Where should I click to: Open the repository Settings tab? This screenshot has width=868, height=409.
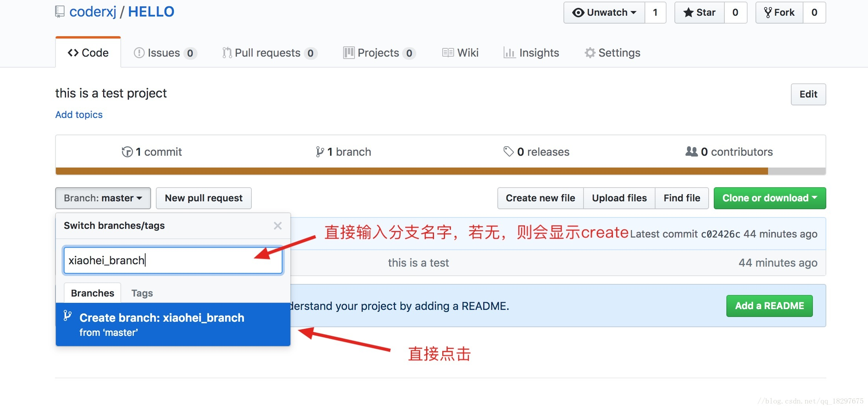click(612, 53)
